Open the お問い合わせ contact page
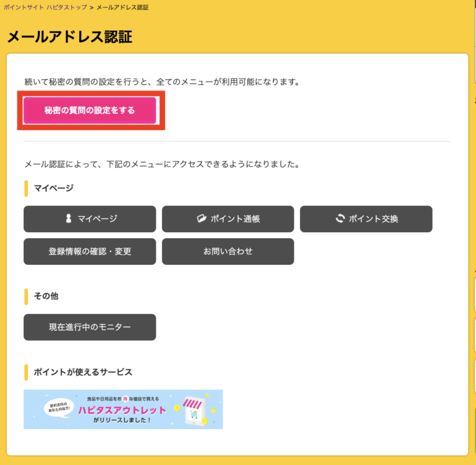 pos(228,251)
